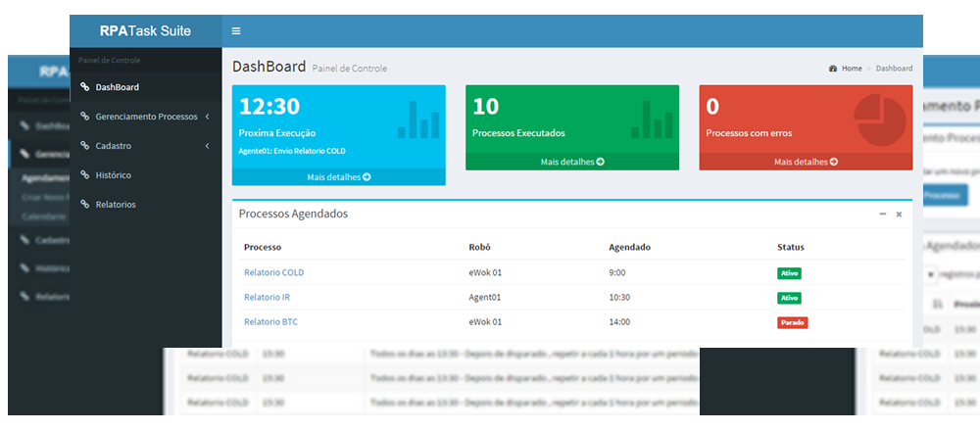This screenshot has height=431, width=980.
Task: Click Mais detalhes on Processos com erros card
Action: click(806, 162)
